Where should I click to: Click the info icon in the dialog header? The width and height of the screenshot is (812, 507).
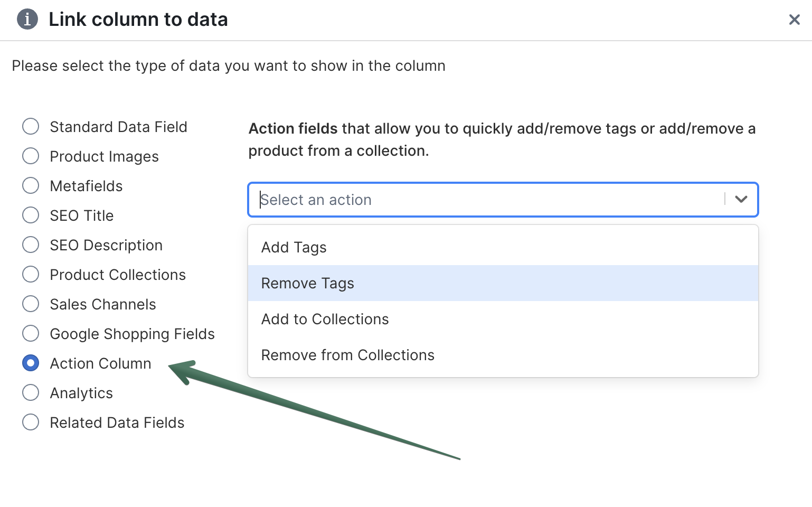pyautogui.click(x=27, y=19)
